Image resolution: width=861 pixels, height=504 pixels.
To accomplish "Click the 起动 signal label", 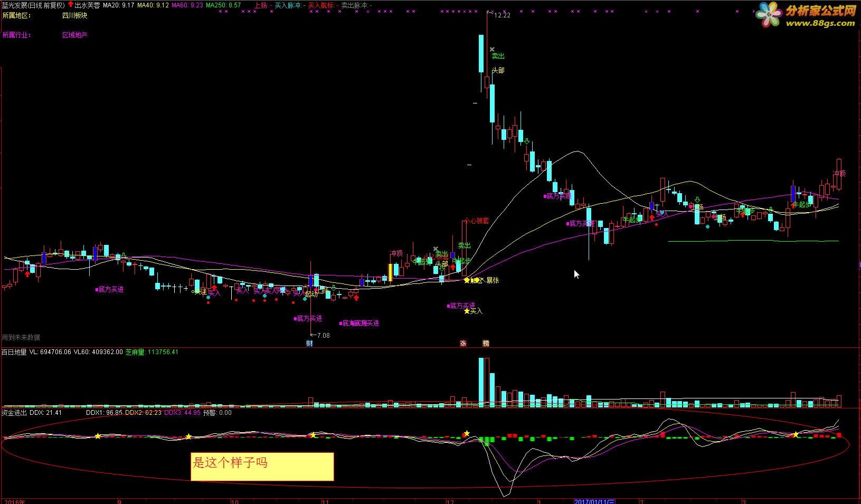I will tap(311, 294).
